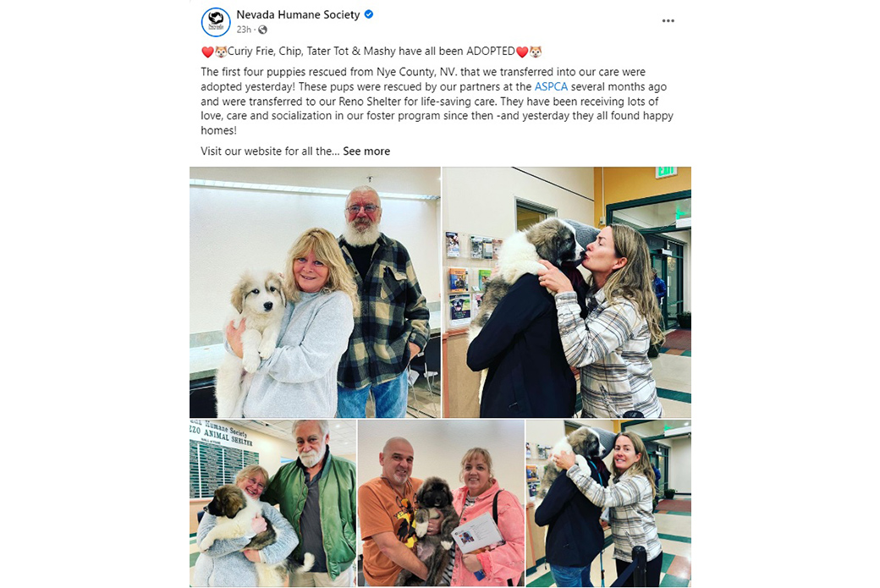Click the Nevada Humane Society page name

coord(298,14)
